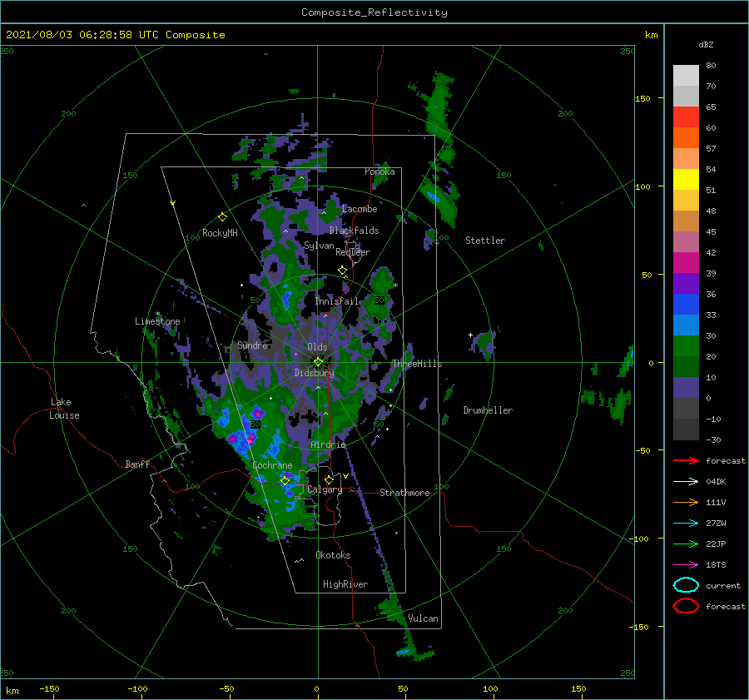Select the 36 dBZ blue swatch

click(686, 304)
